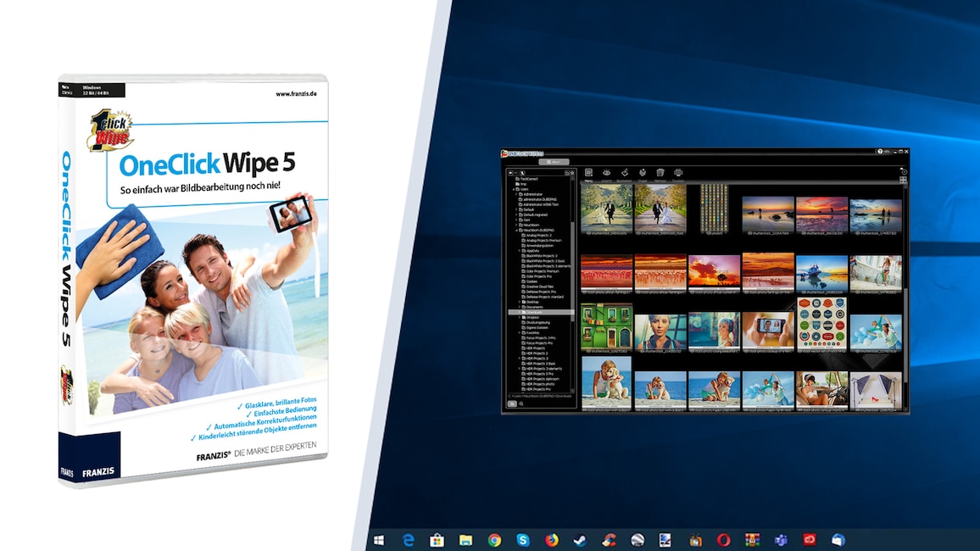Open Steam from the taskbar
Screen dimensions: 980x551
[580, 540]
